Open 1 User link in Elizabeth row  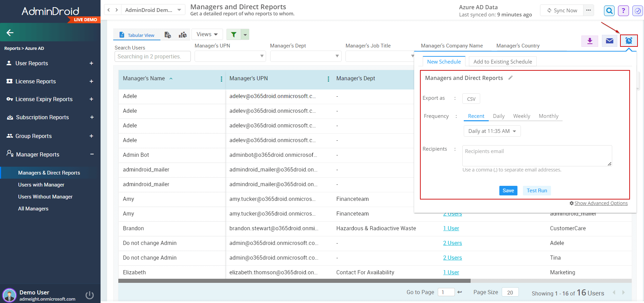(x=451, y=272)
